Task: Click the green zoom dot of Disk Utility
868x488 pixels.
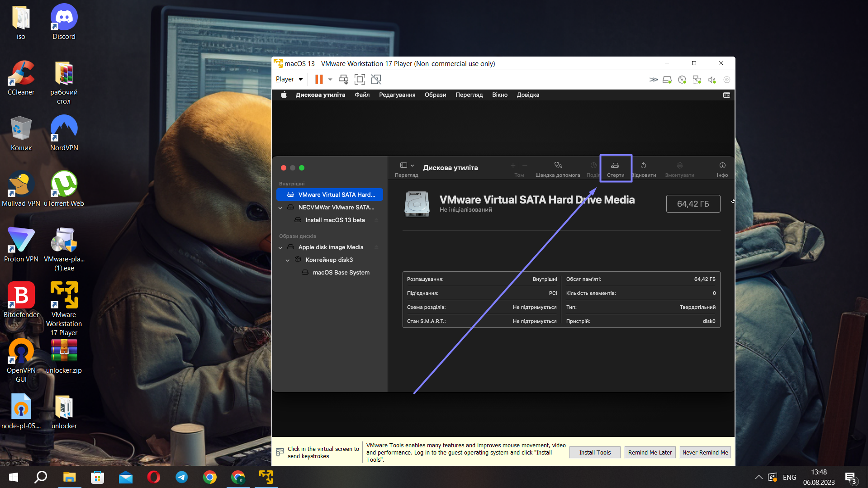Action: (302, 168)
